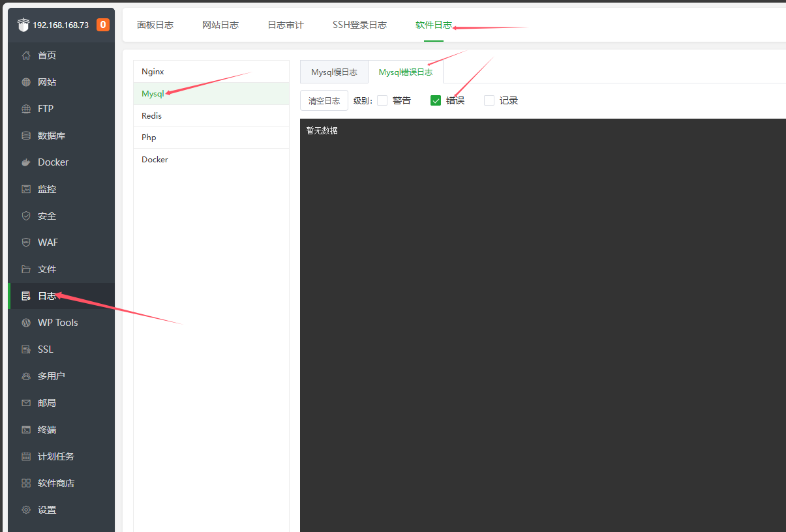Click the home icon beside 首页
Image resolution: width=786 pixels, height=532 pixels.
click(x=26, y=55)
